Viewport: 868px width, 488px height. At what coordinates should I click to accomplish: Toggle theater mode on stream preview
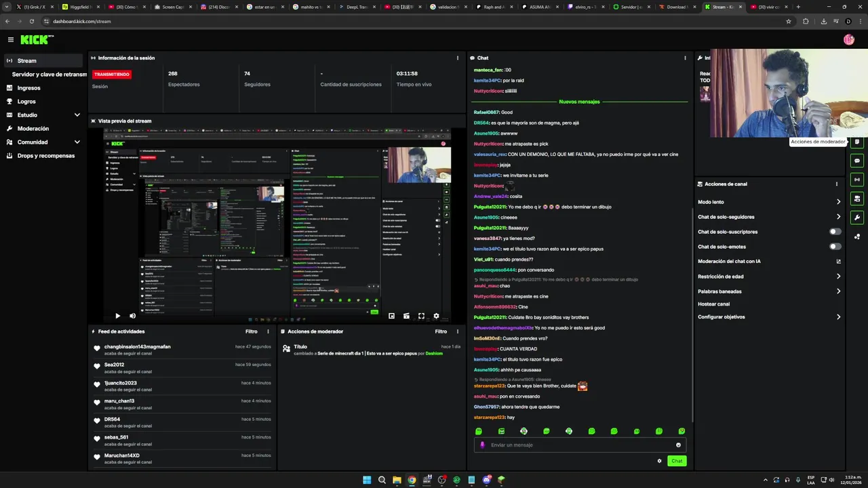406,316
